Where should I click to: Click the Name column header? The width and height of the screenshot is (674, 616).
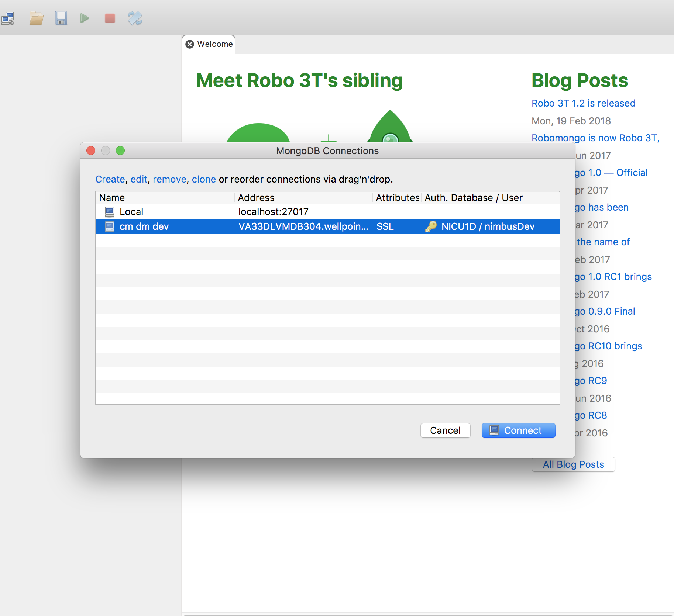point(165,198)
